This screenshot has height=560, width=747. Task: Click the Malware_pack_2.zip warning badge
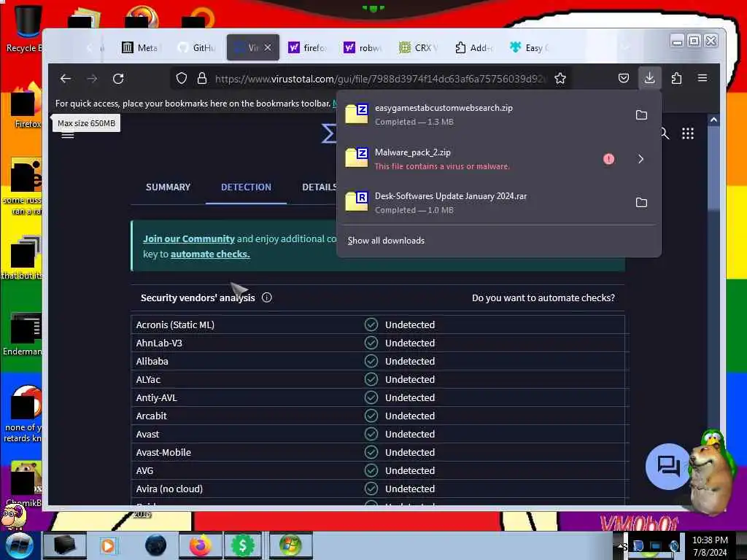(x=608, y=159)
